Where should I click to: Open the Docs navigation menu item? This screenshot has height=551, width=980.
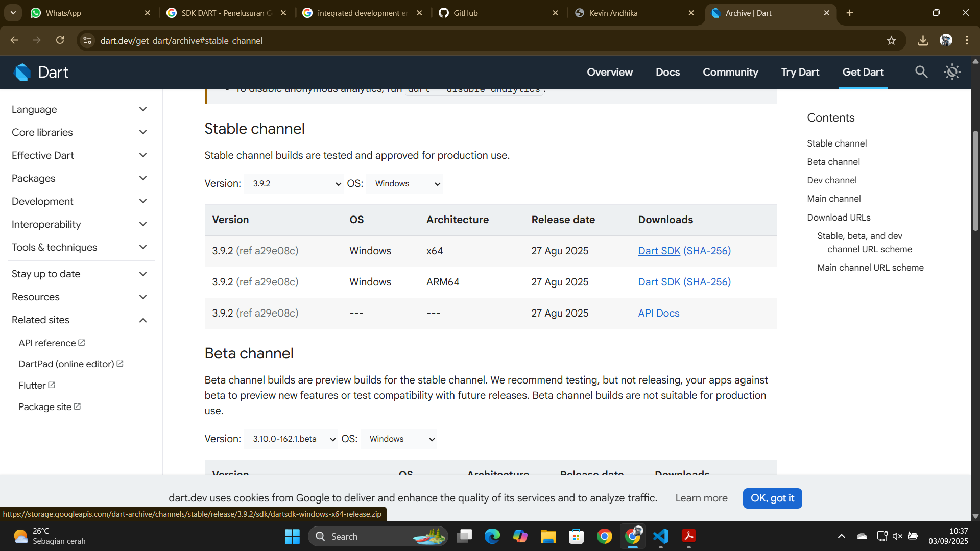point(667,72)
